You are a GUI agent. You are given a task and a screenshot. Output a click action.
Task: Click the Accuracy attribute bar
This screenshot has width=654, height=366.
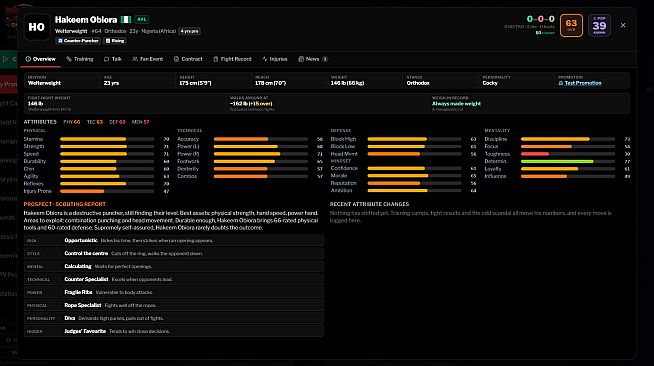coord(261,139)
